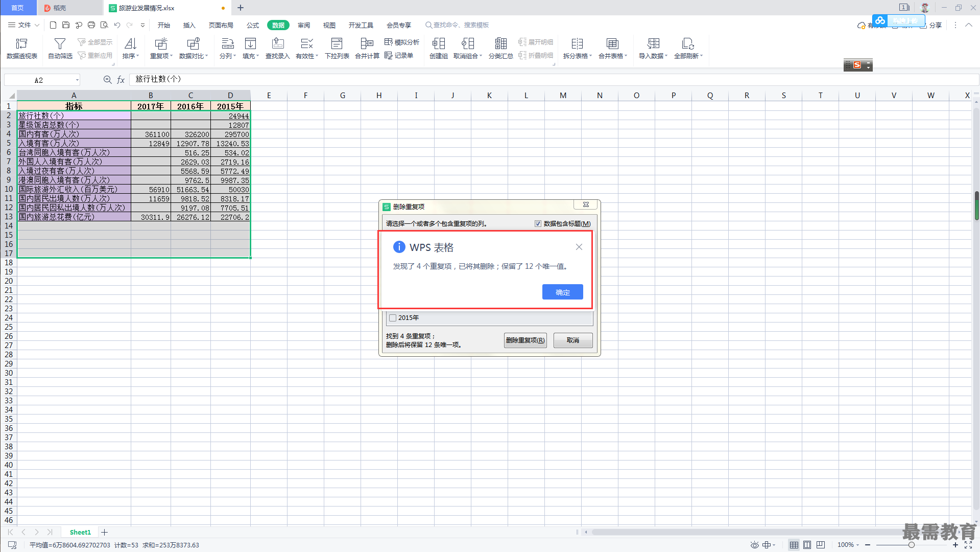The image size is (980, 552).
Task: Click the Share (分享) icon
Action: coord(931,25)
